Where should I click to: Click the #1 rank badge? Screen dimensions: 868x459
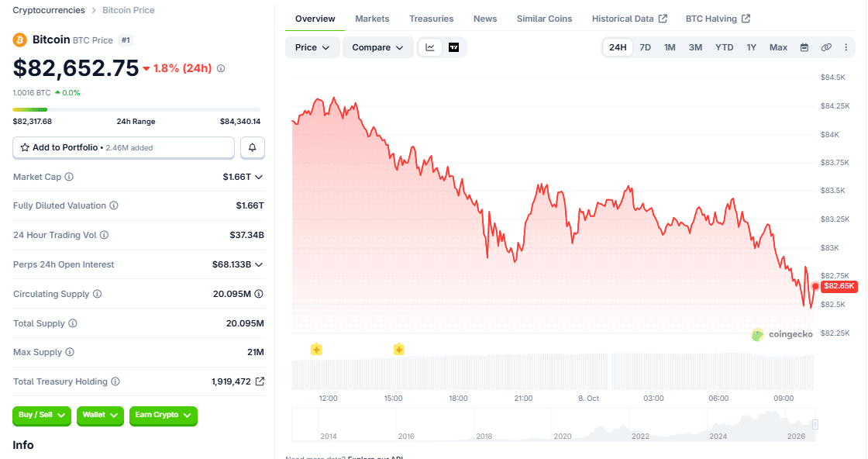pyautogui.click(x=126, y=40)
